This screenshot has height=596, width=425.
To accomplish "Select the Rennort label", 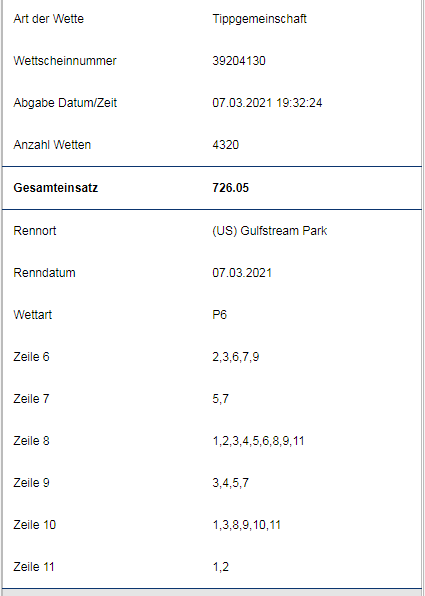I will tap(35, 231).
